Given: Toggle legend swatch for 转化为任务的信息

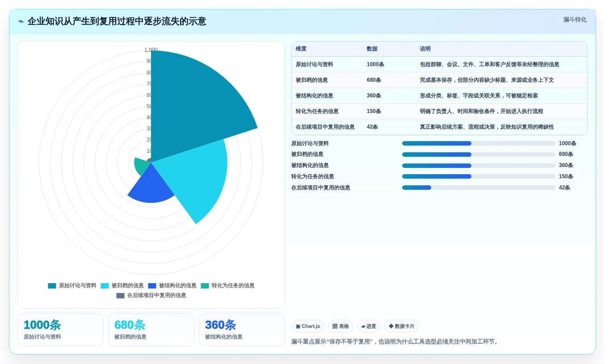Looking at the screenshot, I should 205,286.
